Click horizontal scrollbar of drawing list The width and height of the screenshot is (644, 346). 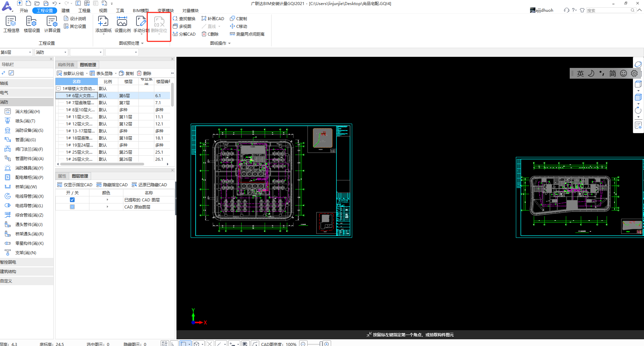coord(103,164)
